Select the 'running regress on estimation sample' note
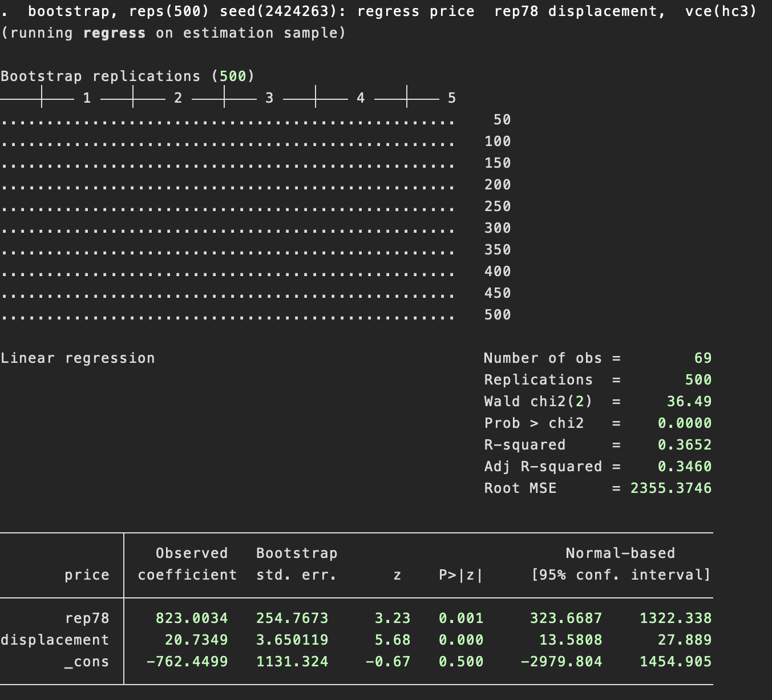772x700 pixels. coord(173,33)
